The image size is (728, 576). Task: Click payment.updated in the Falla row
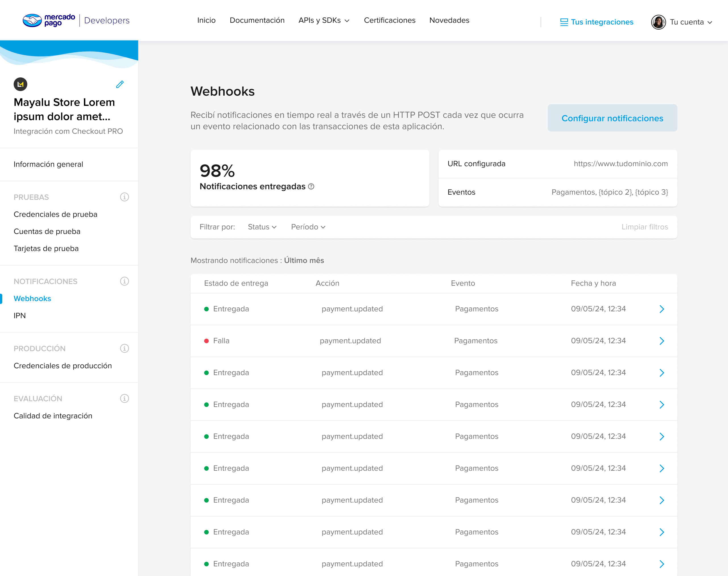350,341
